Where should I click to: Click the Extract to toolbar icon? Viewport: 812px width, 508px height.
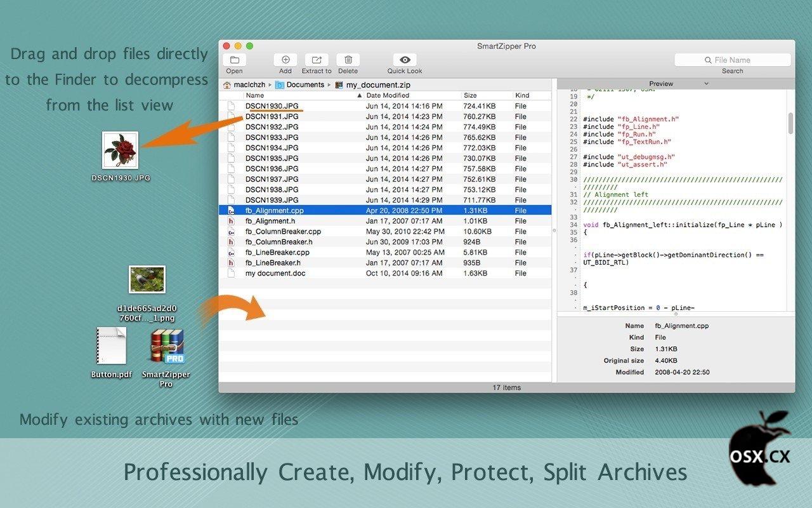tap(317, 60)
